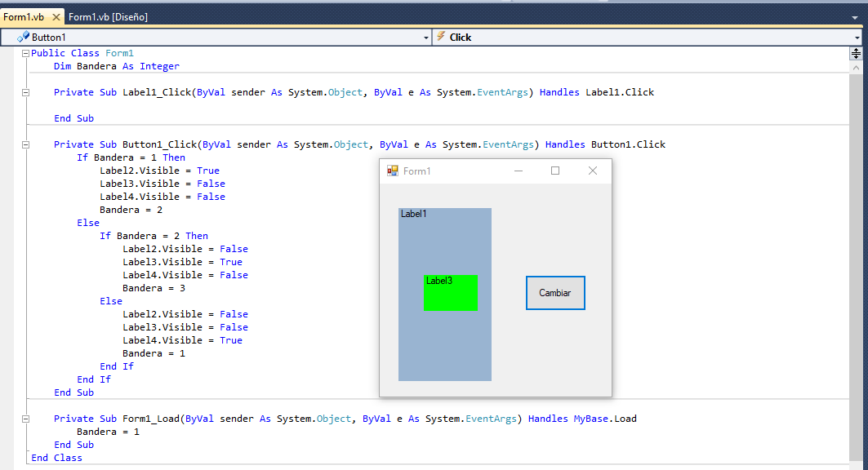
Task: Click the Cambiar button in Form1
Action: 555,293
